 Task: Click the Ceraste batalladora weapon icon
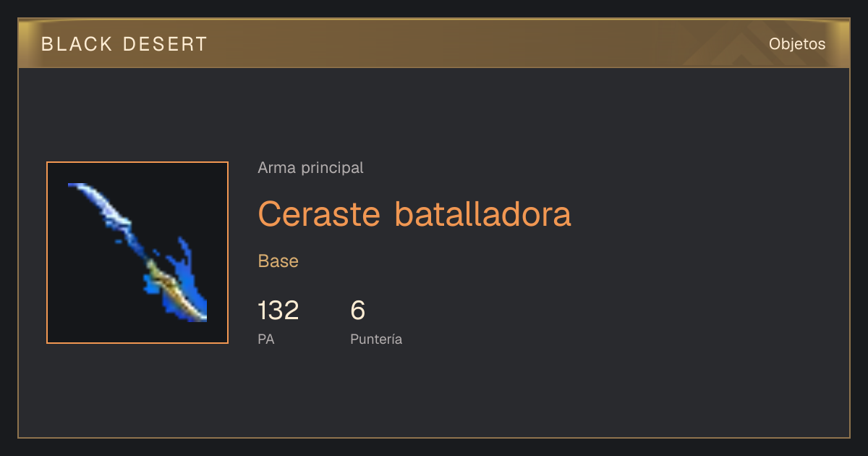[137, 253]
